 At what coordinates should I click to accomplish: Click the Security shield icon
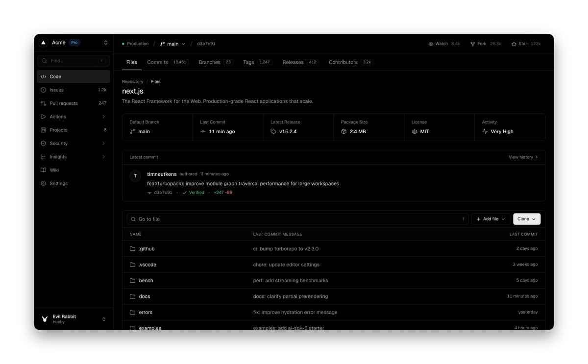[44, 144]
